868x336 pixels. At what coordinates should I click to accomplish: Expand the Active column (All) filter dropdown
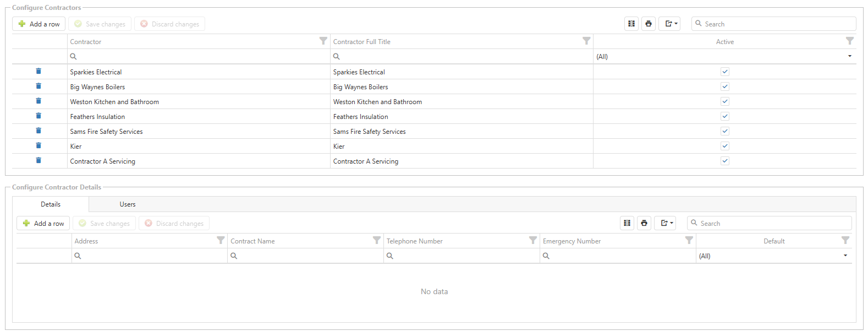coord(849,56)
